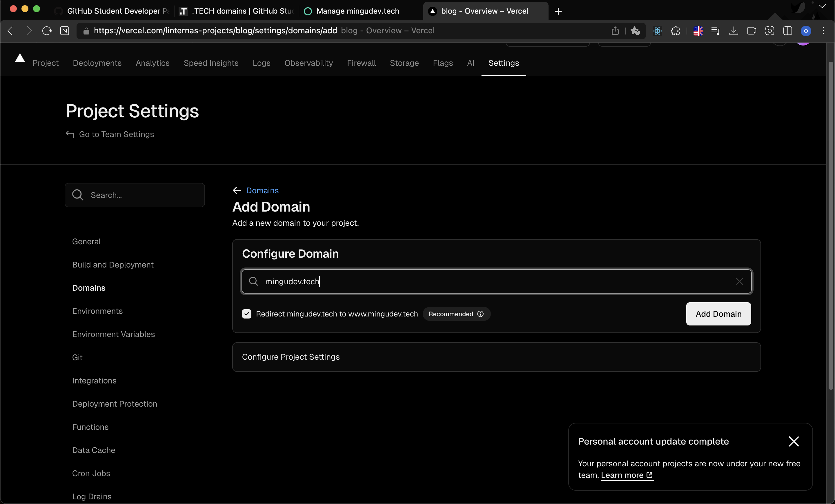Open the reading list icon
This screenshot has width=835, height=504.
(716, 31)
